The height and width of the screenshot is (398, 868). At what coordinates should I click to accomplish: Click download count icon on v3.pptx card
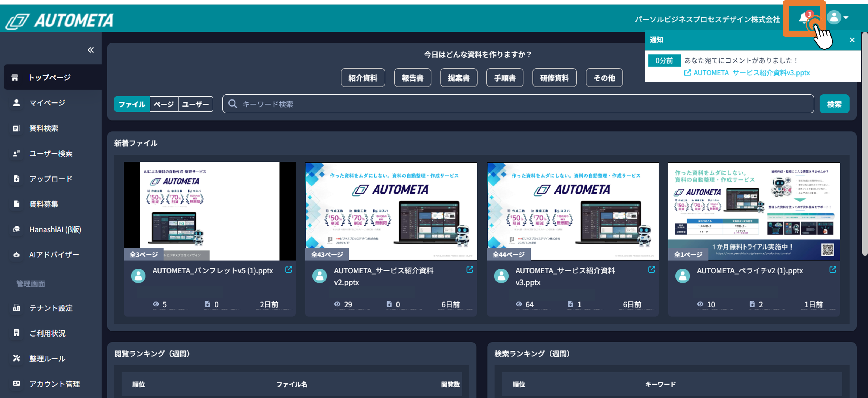570,304
